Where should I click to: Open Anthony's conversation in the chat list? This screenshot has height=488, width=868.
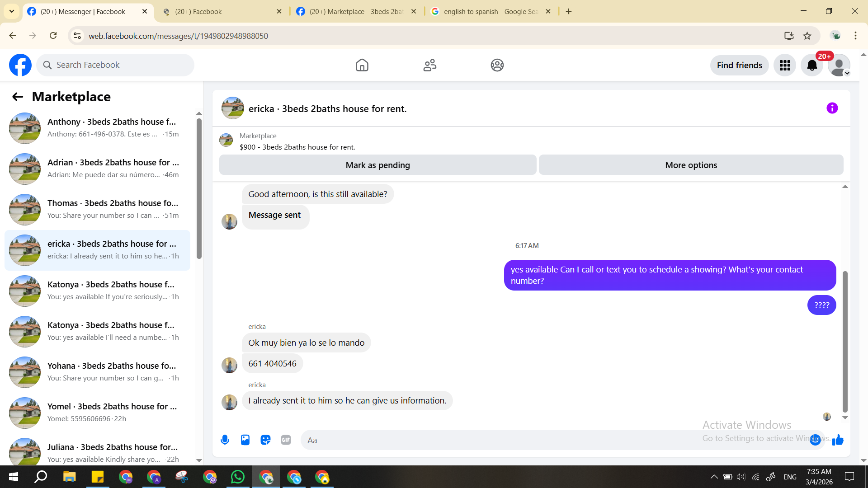coord(97,128)
